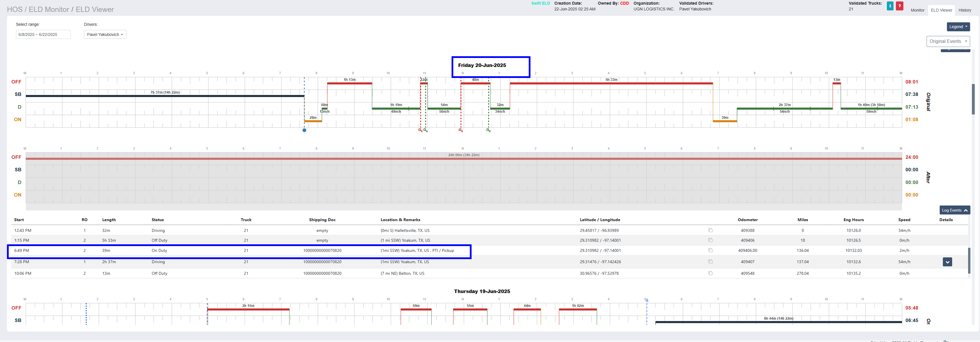
Task: Switch to the Monitor tab
Action: (x=917, y=10)
